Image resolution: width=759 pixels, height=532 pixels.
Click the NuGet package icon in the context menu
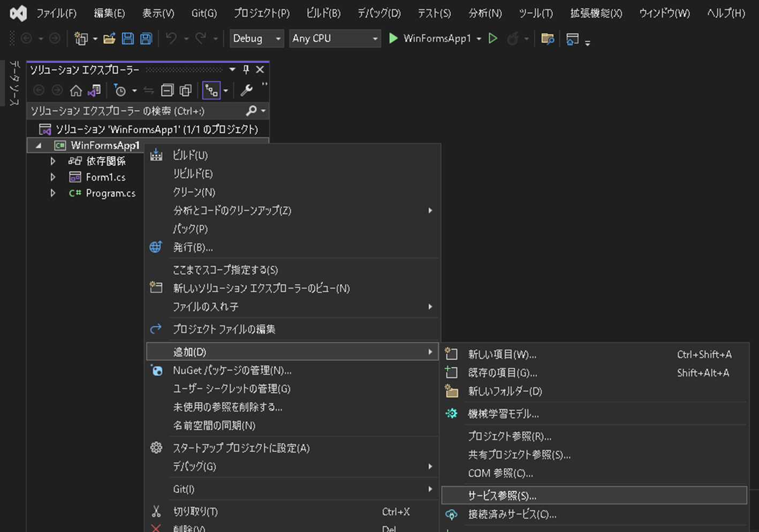tap(156, 370)
